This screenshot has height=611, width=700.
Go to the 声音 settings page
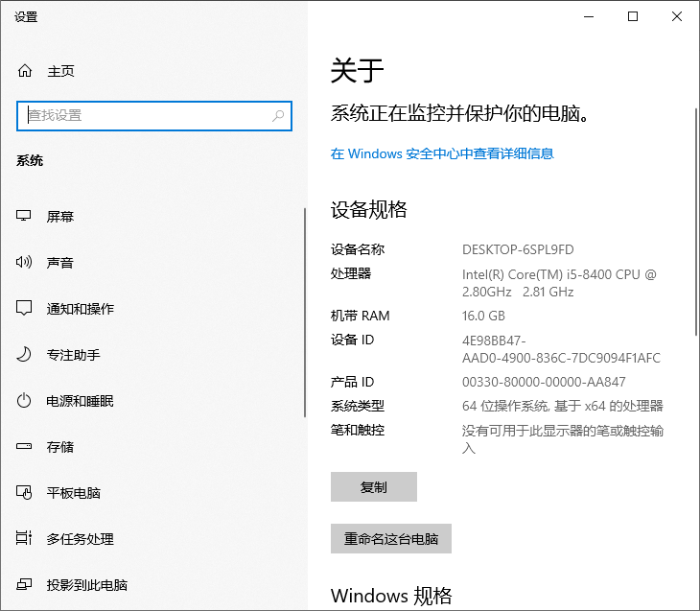point(152,262)
